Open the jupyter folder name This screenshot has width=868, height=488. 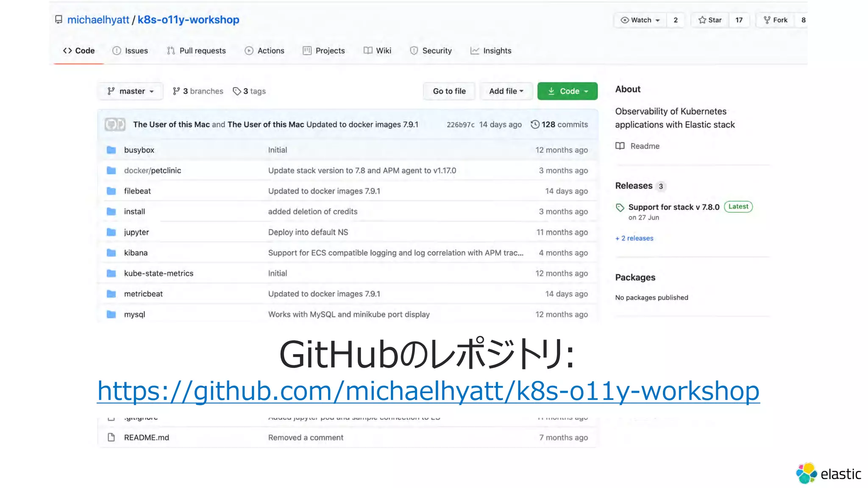coord(136,232)
